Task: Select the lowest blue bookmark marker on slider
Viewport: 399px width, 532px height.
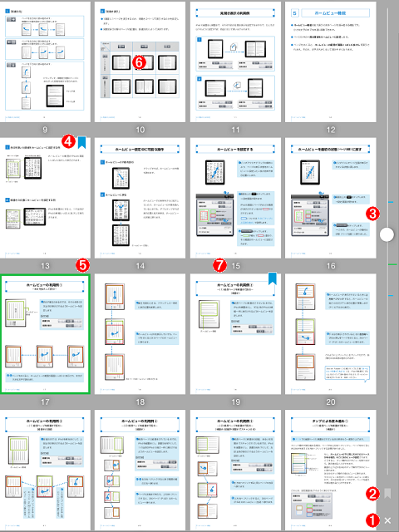Action: pos(391,295)
